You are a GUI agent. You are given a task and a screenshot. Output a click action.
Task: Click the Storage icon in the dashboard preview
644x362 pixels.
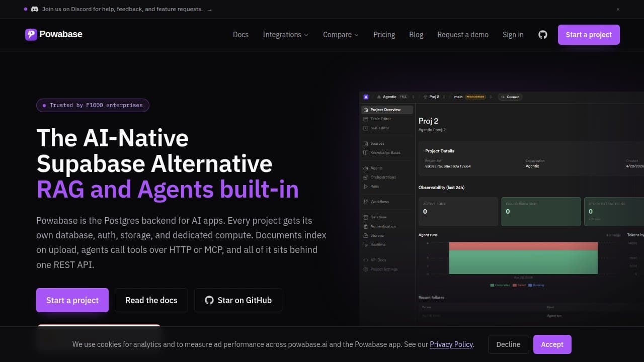point(366,235)
